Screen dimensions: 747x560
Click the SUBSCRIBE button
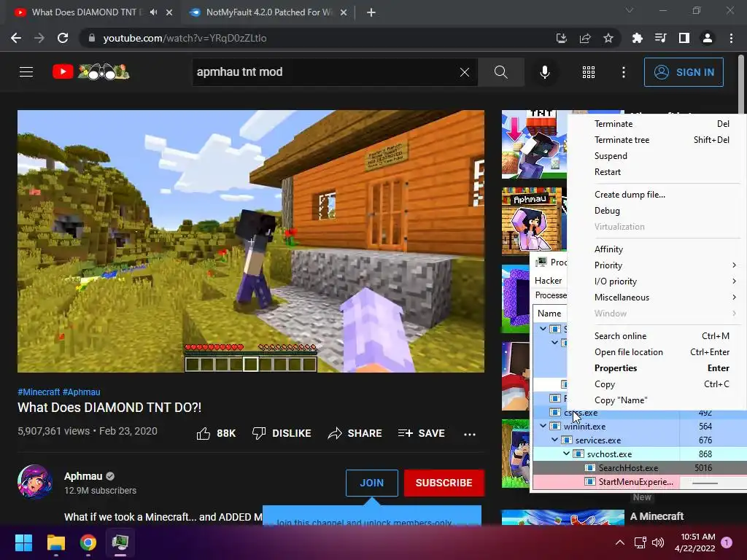pyautogui.click(x=444, y=483)
